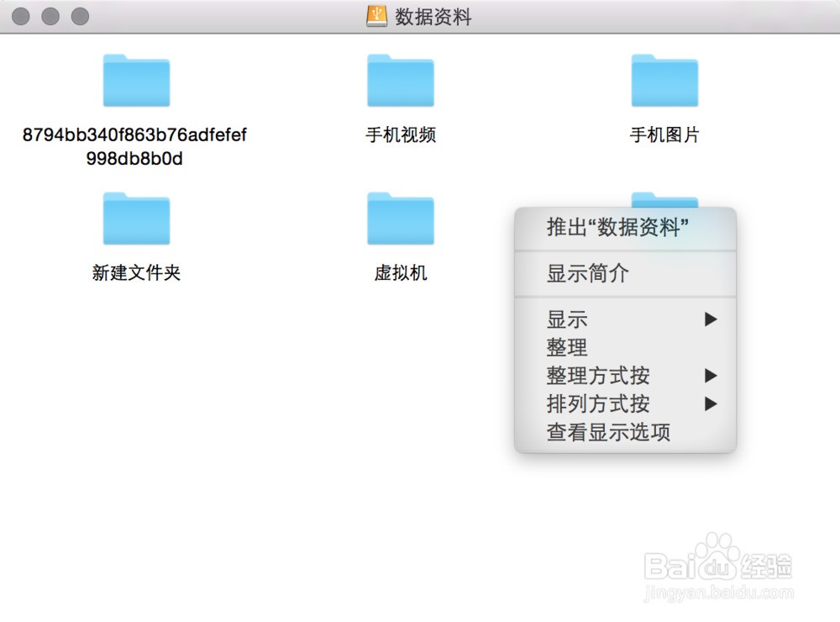Viewport: 840px width, 622px height.
Task: Expand the 显示 submenu arrow
Action: [711, 319]
